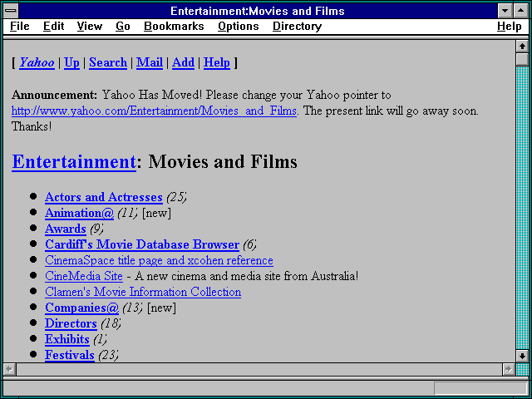Open the CineMedia Site link
This screenshot has height=399, width=532.
click(84, 276)
